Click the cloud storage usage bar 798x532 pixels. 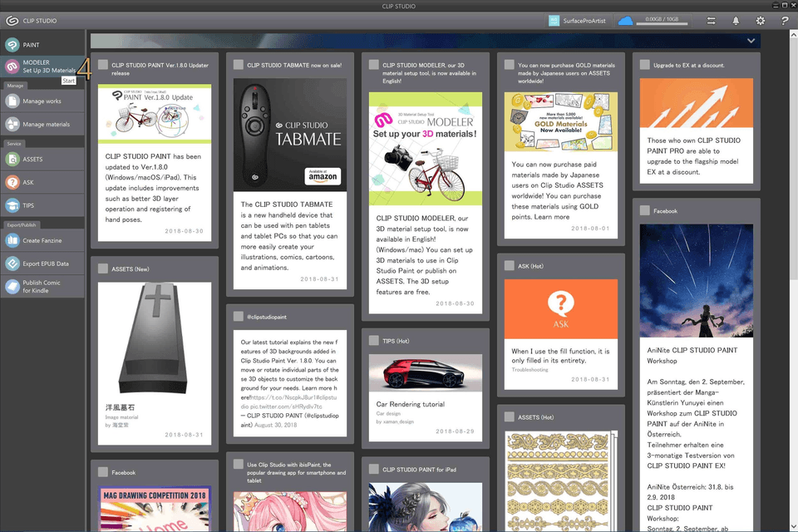663,23
